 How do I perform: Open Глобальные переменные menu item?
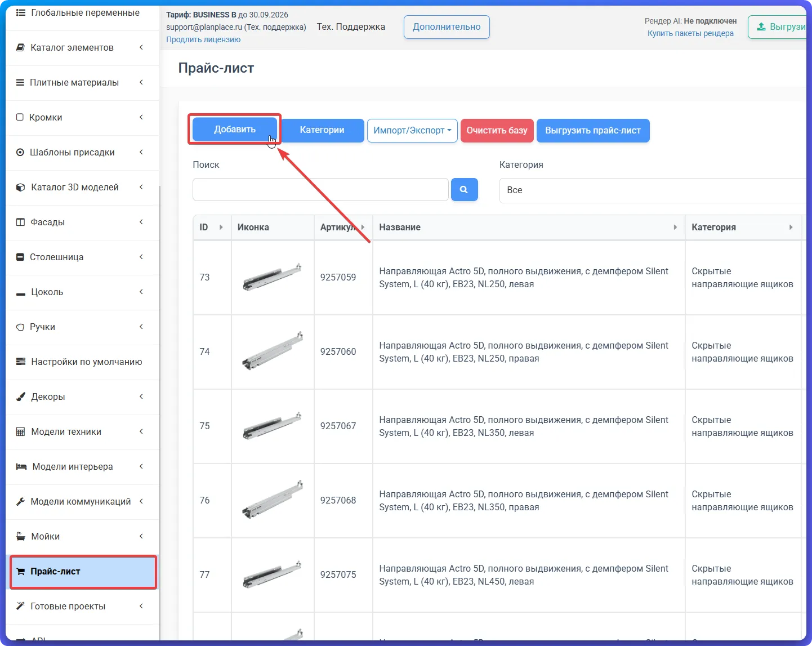click(x=82, y=13)
